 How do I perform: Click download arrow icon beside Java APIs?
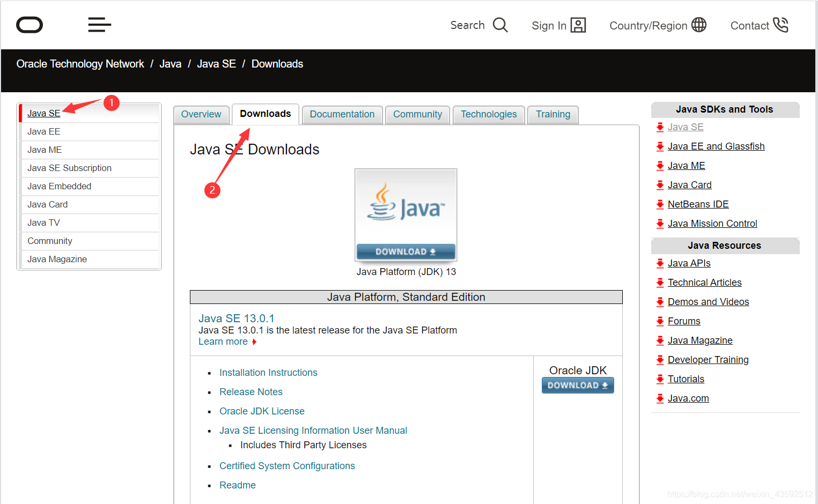click(x=660, y=263)
